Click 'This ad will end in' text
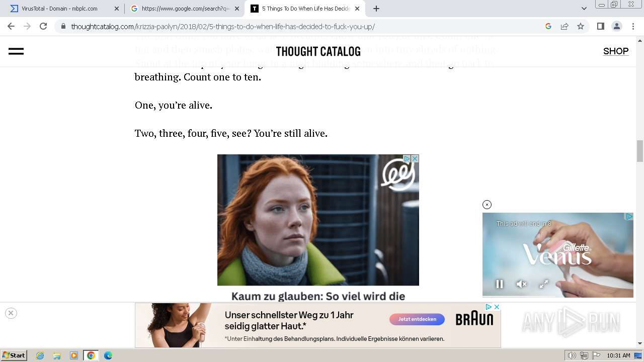The width and height of the screenshot is (644, 362). pos(524,224)
